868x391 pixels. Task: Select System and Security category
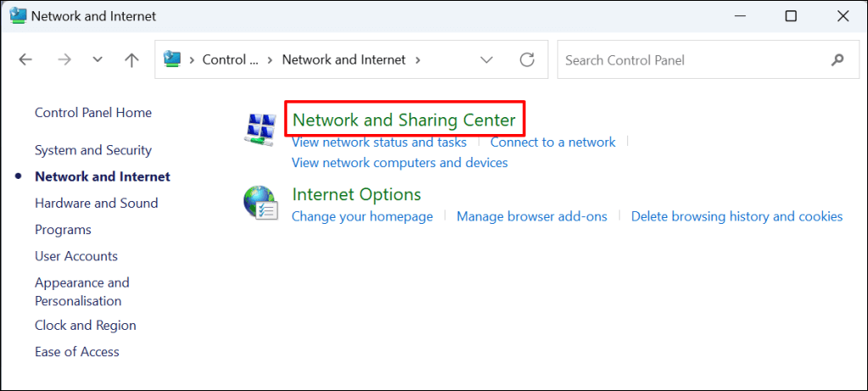[93, 150]
